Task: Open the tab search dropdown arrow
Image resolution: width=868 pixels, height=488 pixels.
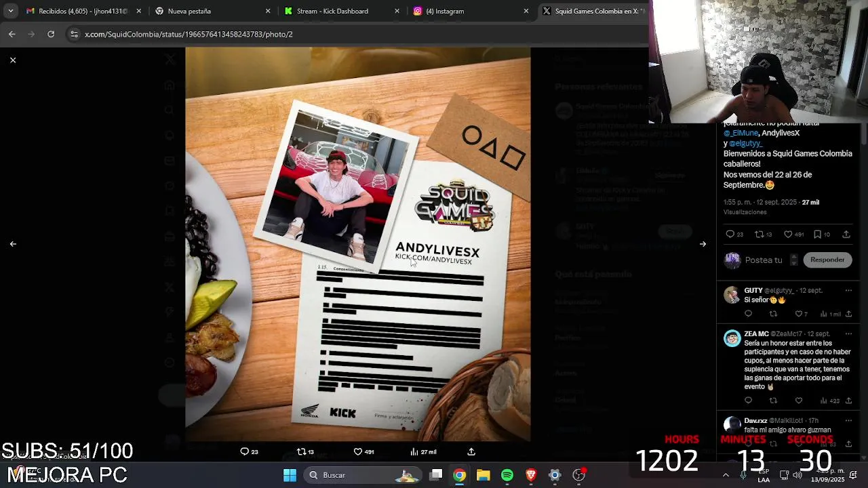Action: point(11,11)
